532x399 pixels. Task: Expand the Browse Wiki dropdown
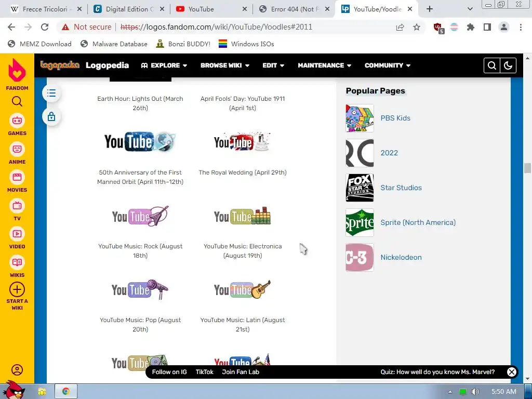coord(225,65)
